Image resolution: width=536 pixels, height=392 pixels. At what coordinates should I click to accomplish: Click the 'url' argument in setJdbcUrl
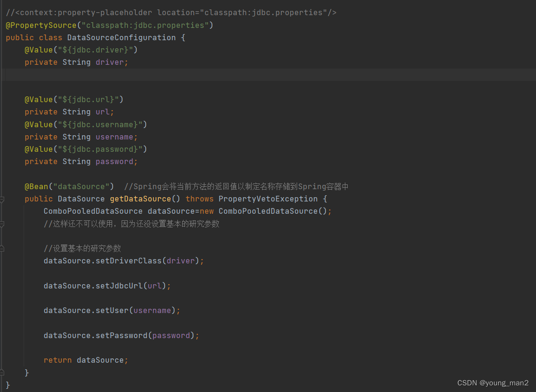click(x=155, y=286)
